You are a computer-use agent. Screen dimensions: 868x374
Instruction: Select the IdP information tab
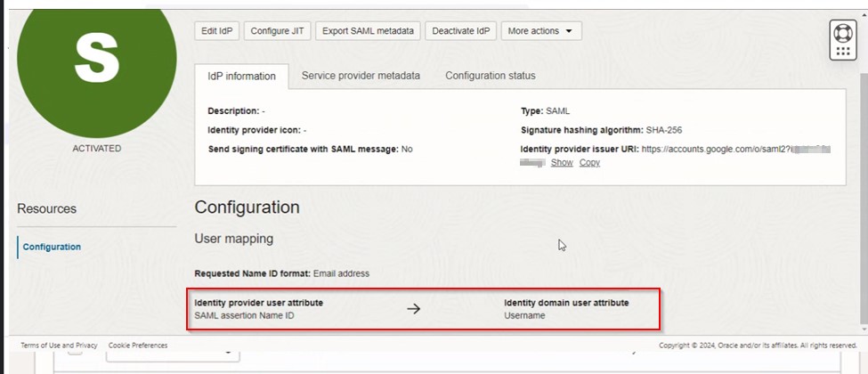[x=241, y=77]
